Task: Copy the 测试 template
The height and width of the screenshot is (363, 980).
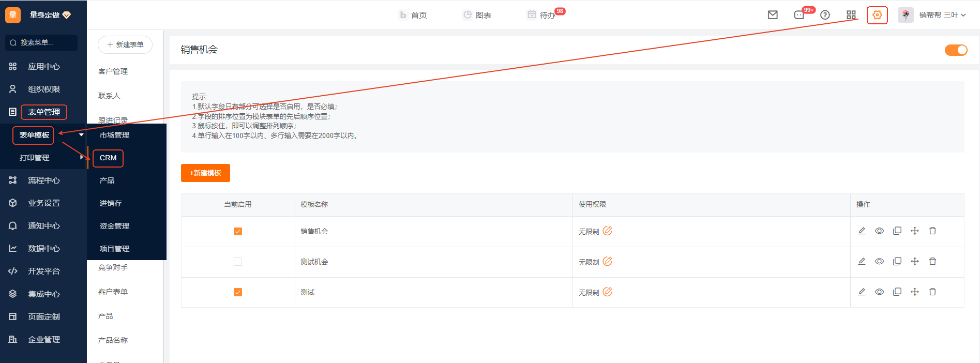Action: click(897, 292)
